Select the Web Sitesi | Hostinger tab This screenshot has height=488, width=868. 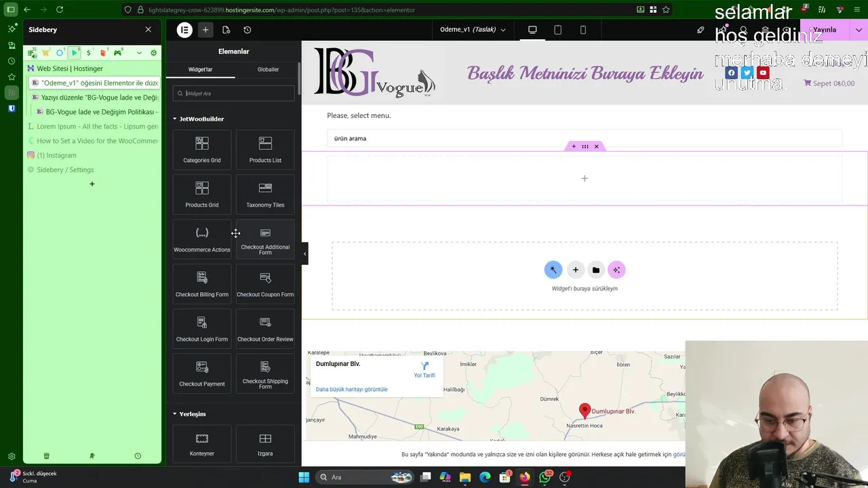point(93,68)
